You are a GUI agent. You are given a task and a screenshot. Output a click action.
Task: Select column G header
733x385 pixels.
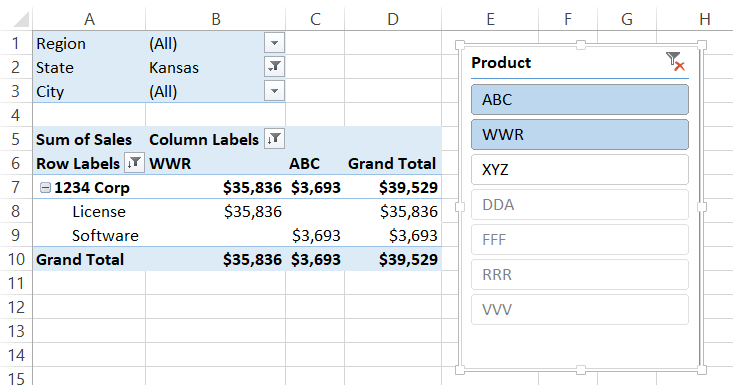click(627, 19)
